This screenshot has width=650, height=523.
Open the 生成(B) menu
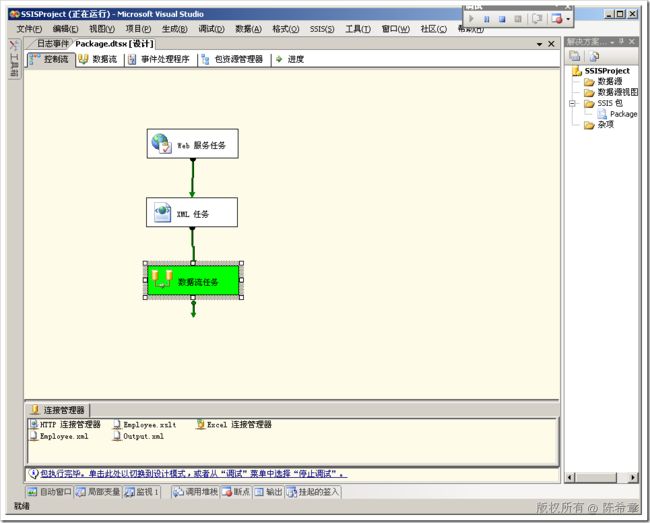[175, 29]
